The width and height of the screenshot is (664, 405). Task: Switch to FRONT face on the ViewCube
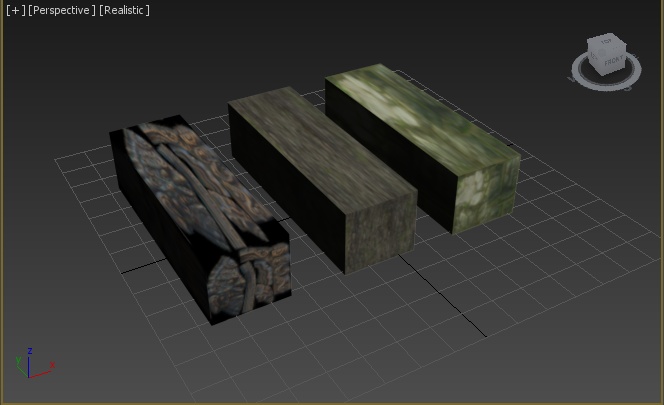[615, 61]
